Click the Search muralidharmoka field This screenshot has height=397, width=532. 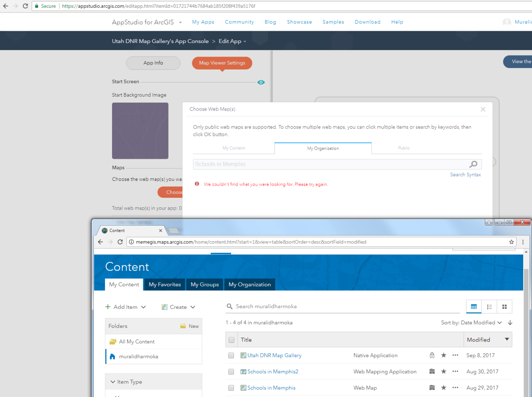click(342, 306)
